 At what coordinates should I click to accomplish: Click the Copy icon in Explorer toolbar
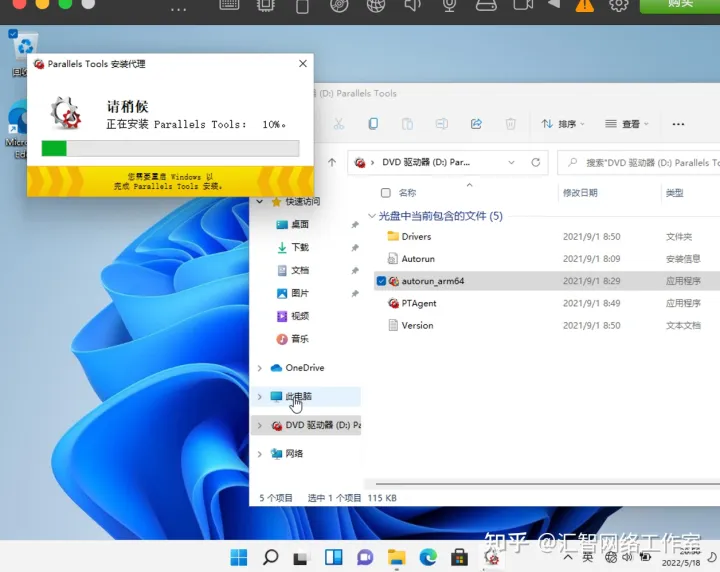(x=373, y=124)
